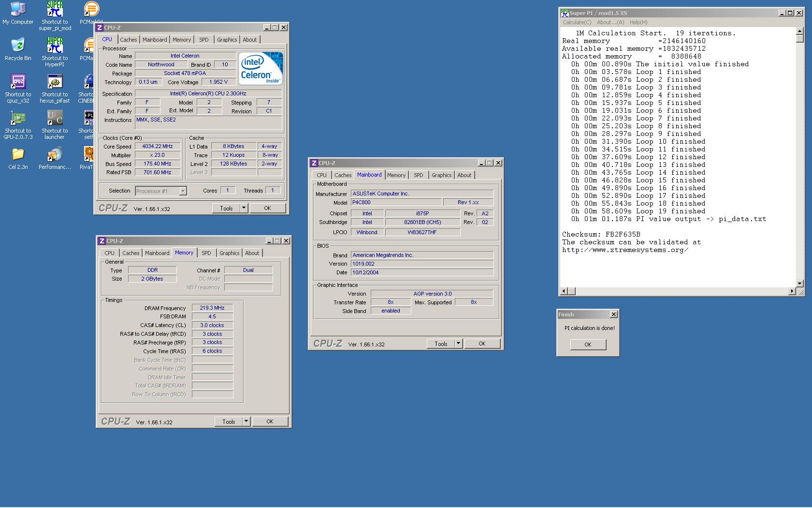Click CPU-Z title icon in CPU window
The width and height of the screenshot is (812, 508).
tap(100, 28)
